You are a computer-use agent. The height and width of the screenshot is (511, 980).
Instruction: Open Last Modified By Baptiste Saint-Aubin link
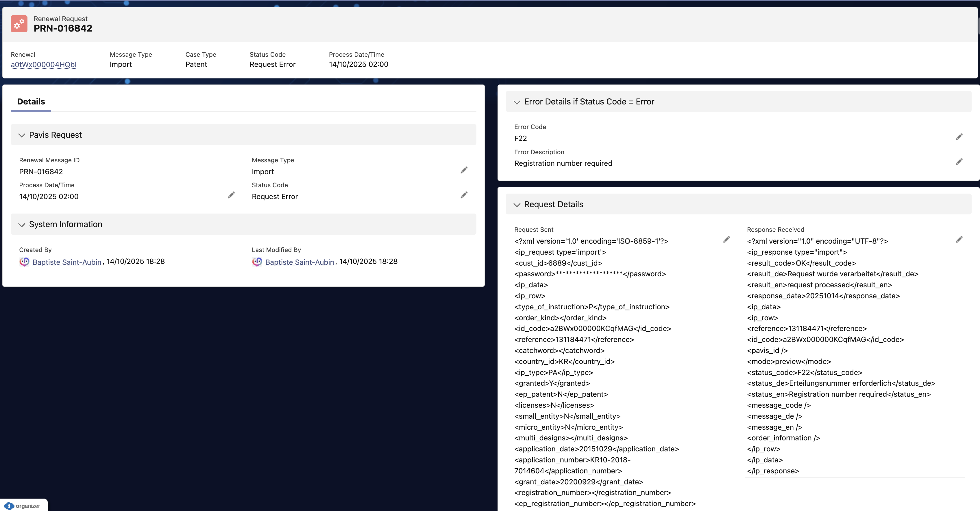(299, 262)
